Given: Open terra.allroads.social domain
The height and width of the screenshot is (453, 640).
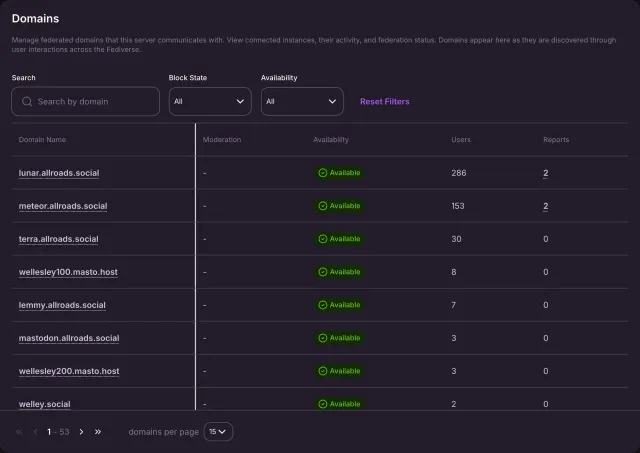Looking at the screenshot, I should click(x=58, y=239).
